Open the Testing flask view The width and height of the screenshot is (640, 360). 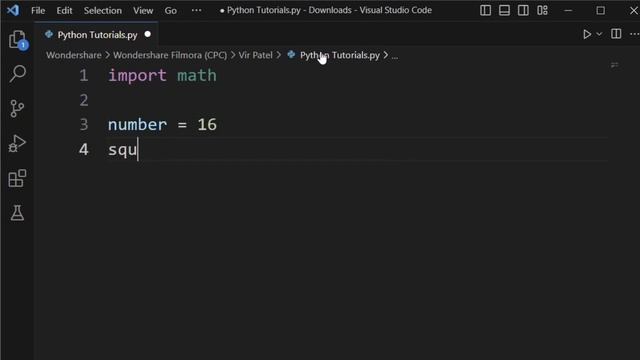pyautogui.click(x=17, y=213)
